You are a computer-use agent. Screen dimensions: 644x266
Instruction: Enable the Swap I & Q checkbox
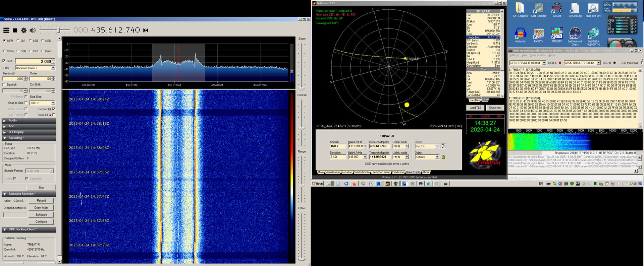[54, 115]
